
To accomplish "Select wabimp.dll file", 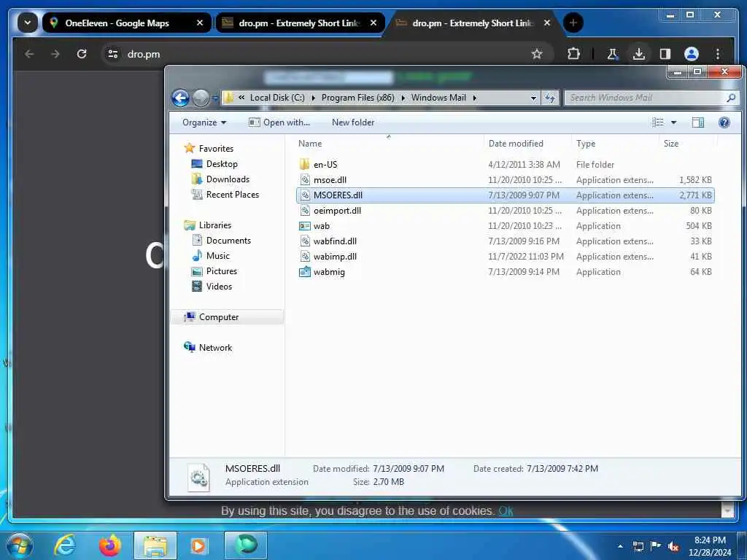I will [x=505, y=256].
